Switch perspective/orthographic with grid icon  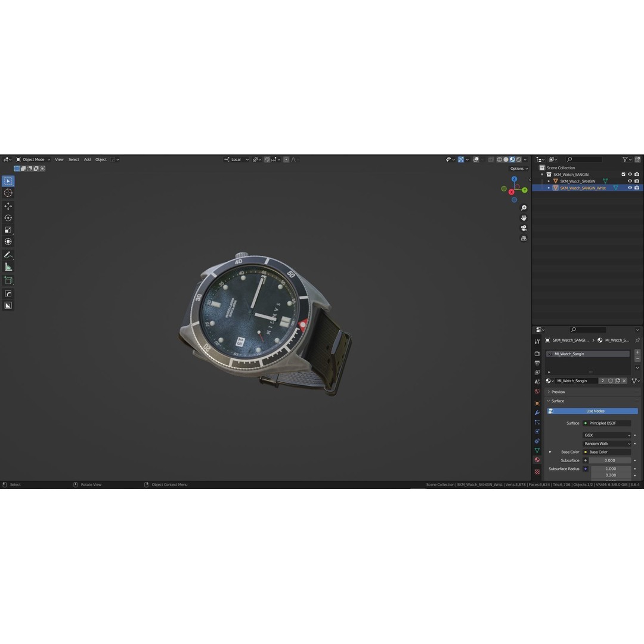pos(524,239)
